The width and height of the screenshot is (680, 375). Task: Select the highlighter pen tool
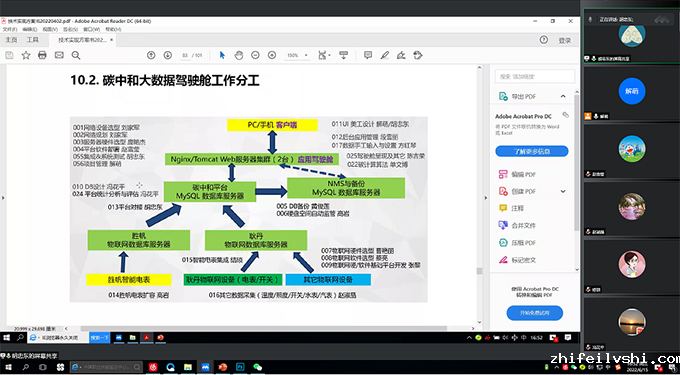[385, 55]
